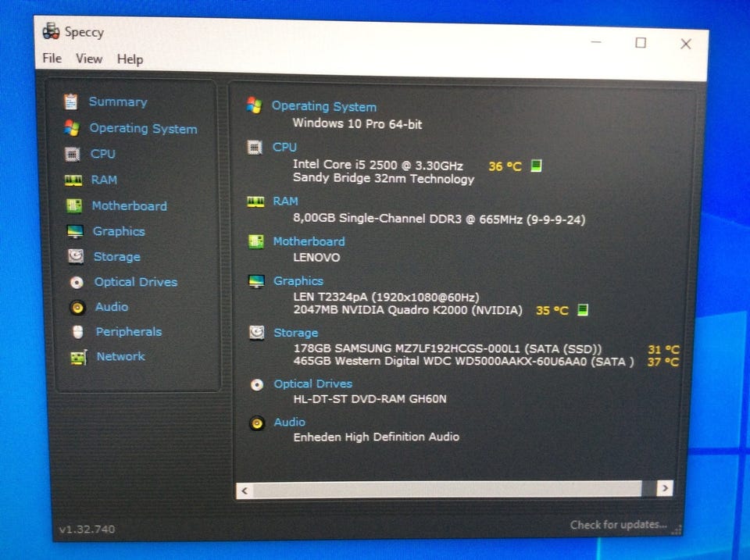This screenshot has width=750, height=560.
Task: Click the Storage hard drive icon in sidebar
Action: [x=76, y=256]
